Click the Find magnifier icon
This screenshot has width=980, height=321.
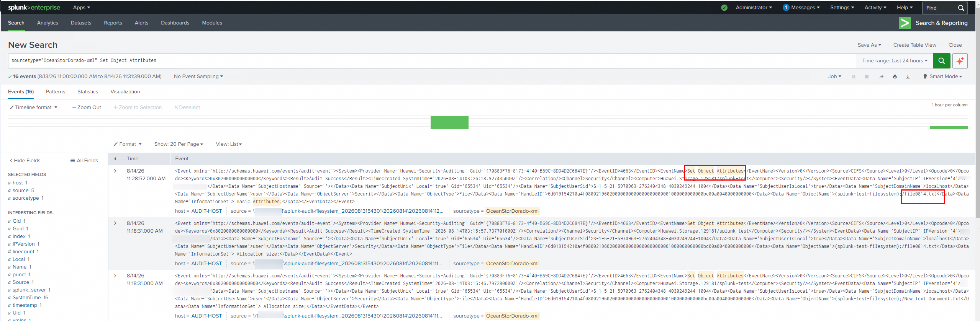click(961, 8)
